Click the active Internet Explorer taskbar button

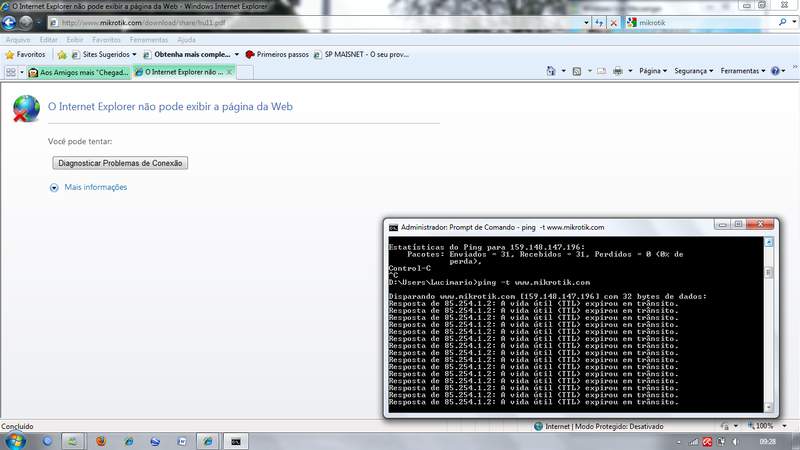coord(208,441)
